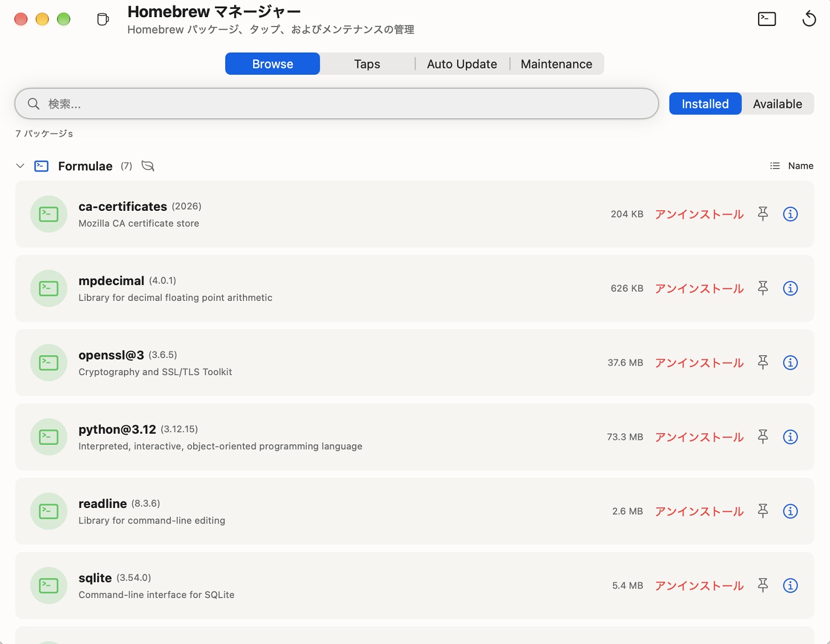The height and width of the screenshot is (644, 830).
Task: Select the Available filter
Action: click(x=777, y=103)
